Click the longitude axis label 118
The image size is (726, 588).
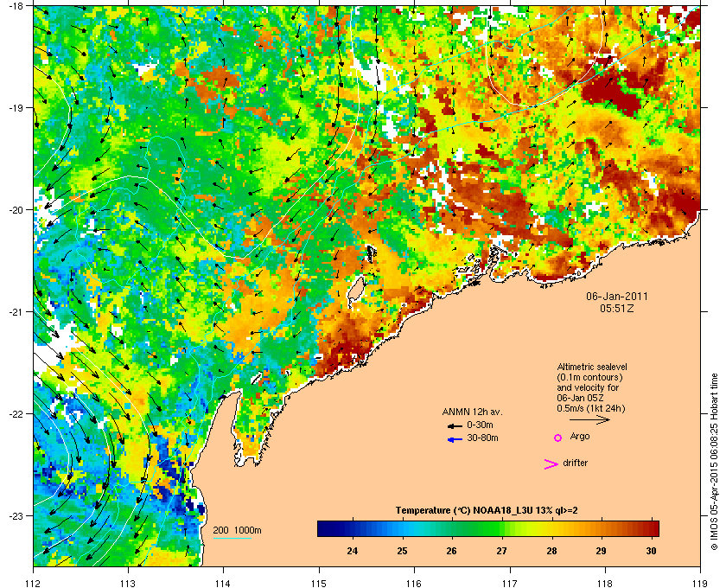tap(605, 583)
